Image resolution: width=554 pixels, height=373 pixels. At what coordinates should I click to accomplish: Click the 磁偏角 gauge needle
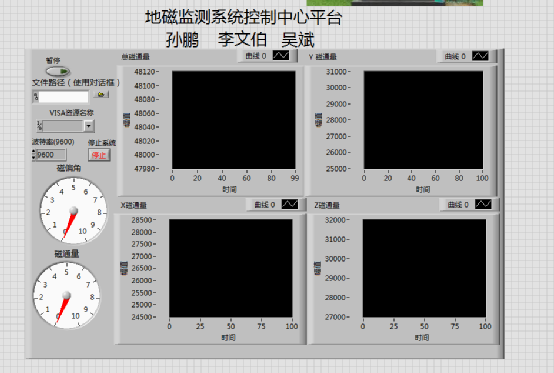coord(69,224)
